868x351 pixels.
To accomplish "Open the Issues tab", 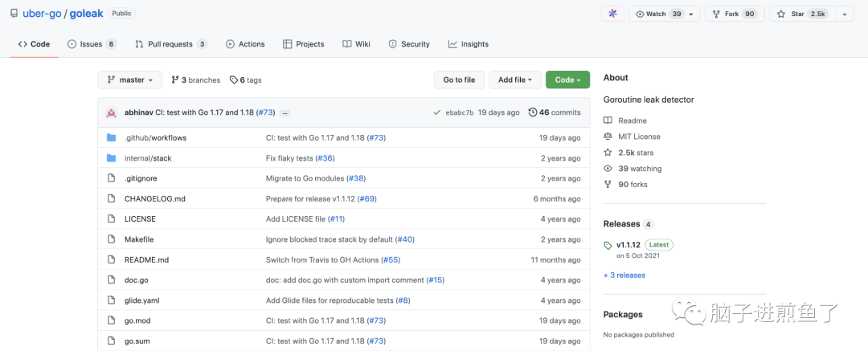I will tap(92, 43).
